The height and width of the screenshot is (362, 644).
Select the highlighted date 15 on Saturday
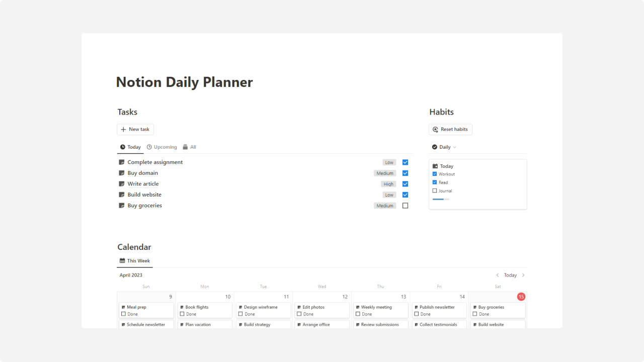521,297
